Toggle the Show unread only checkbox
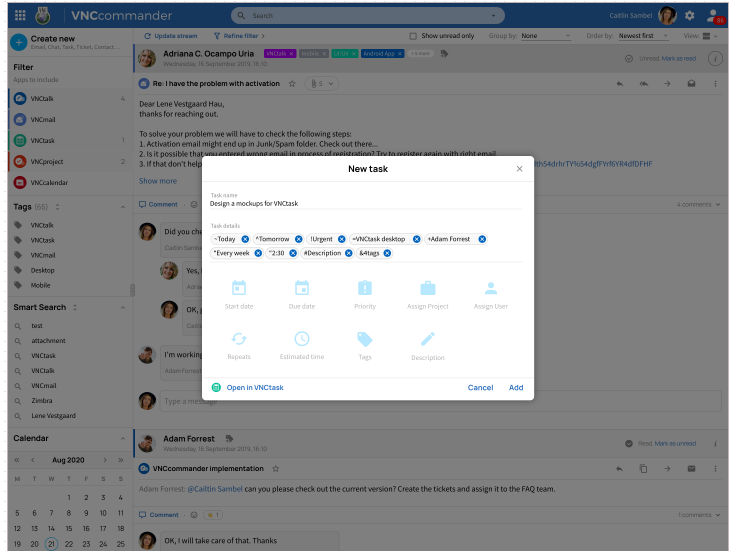The width and height of the screenshot is (731, 551). (413, 36)
